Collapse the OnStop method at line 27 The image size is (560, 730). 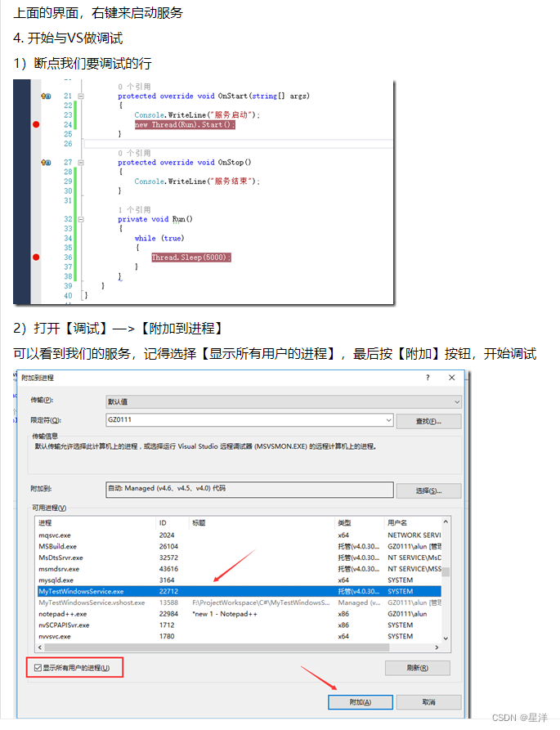pyautogui.click(x=81, y=163)
